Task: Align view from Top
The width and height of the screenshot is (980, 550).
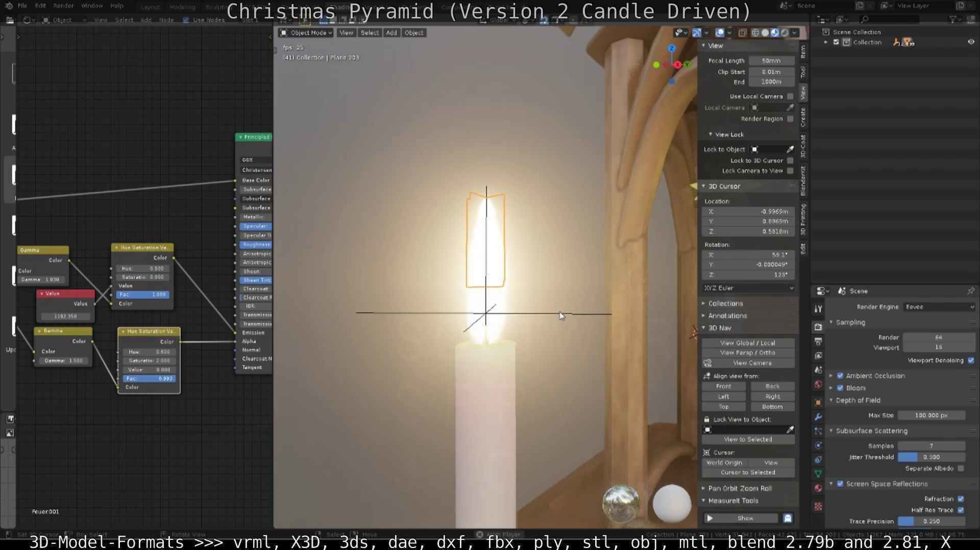Action: pos(724,407)
